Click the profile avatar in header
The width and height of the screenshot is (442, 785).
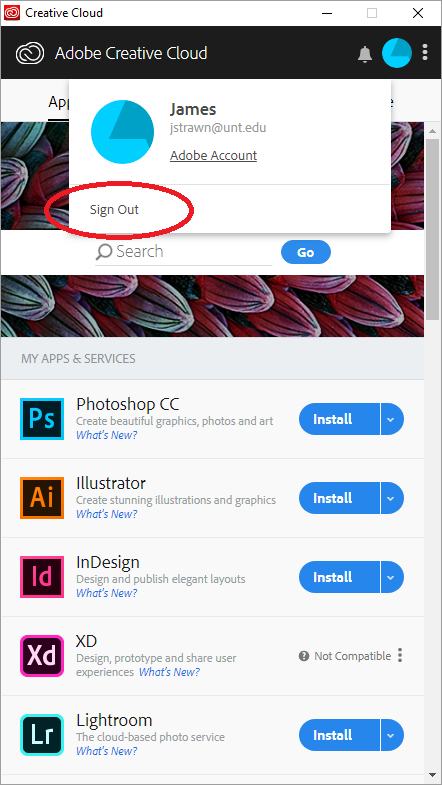click(396, 53)
